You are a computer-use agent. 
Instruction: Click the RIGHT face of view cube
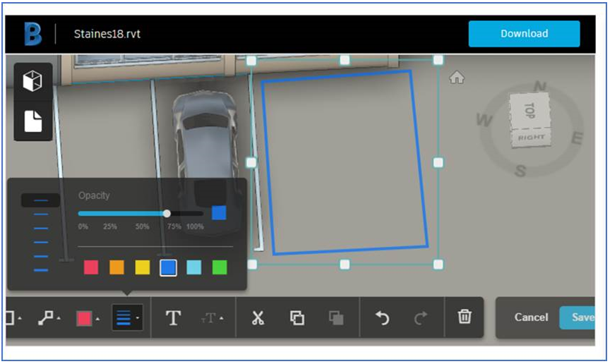532,138
